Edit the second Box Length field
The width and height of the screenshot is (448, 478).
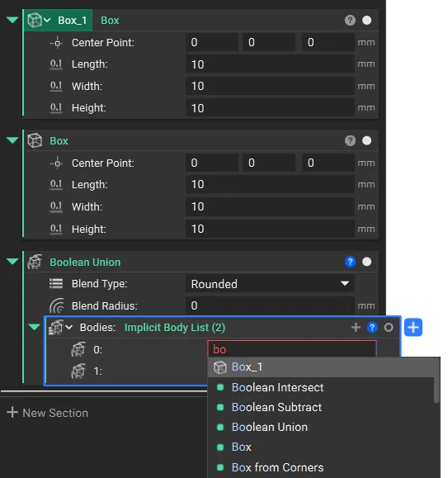[x=270, y=184]
